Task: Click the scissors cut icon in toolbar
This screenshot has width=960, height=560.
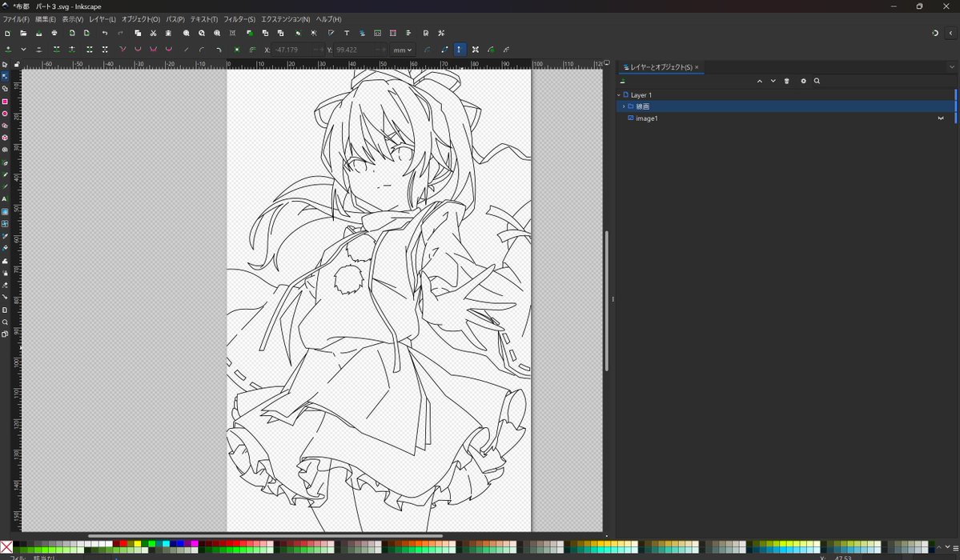Action: point(153,33)
